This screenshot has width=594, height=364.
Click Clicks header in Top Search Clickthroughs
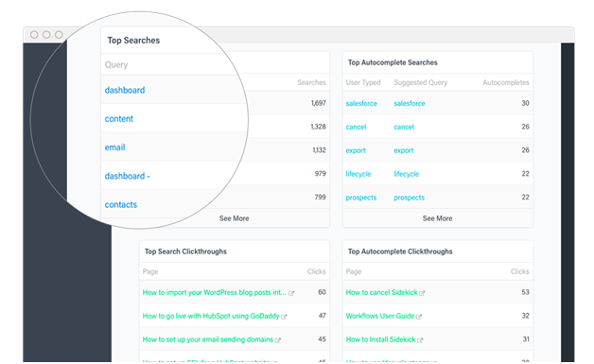(317, 271)
